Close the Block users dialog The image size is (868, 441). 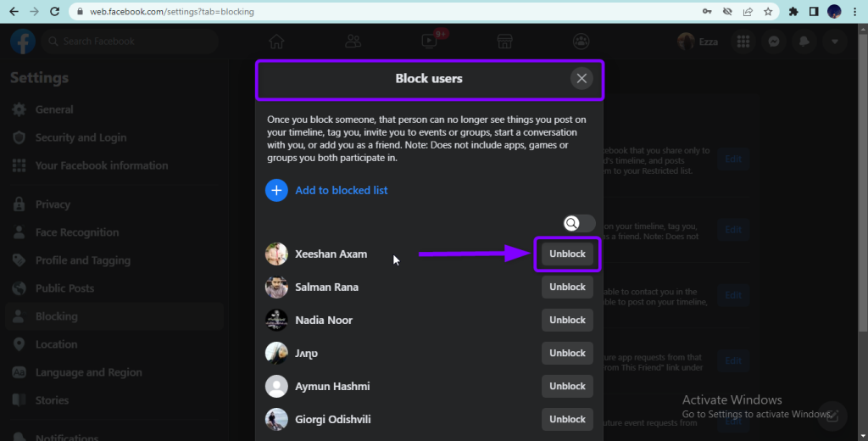tap(581, 79)
